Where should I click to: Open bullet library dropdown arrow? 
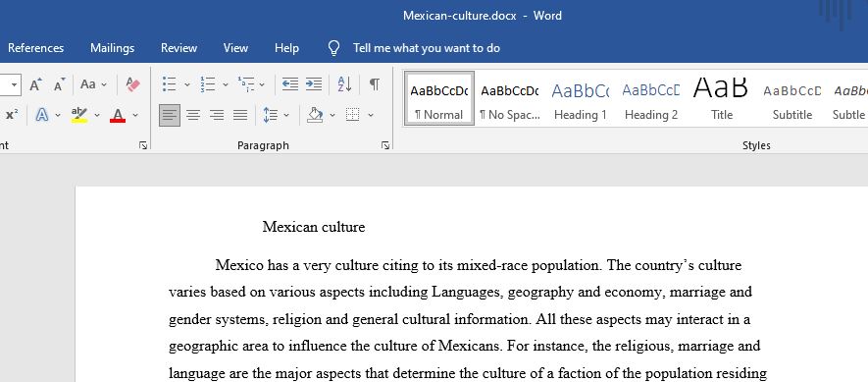(x=186, y=84)
